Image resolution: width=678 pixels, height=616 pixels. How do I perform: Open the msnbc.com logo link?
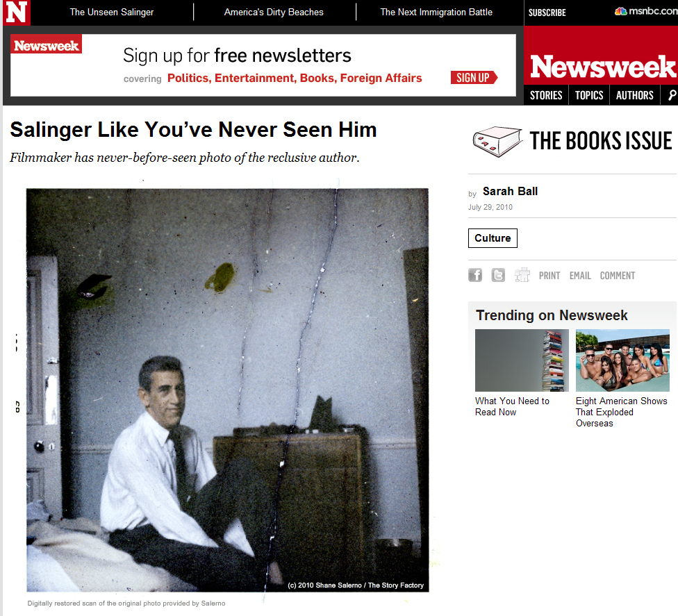646,11
